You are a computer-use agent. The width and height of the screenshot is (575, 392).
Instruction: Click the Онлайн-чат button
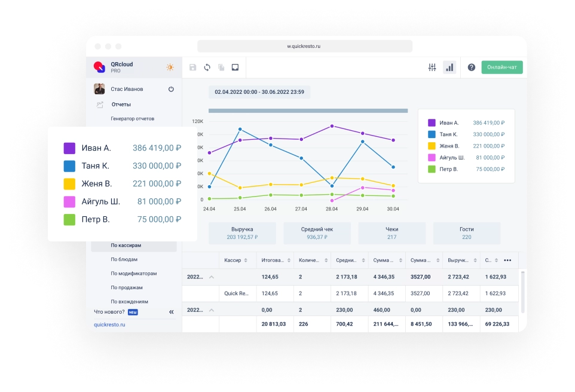pyautogui.click(x=501, y=68)
